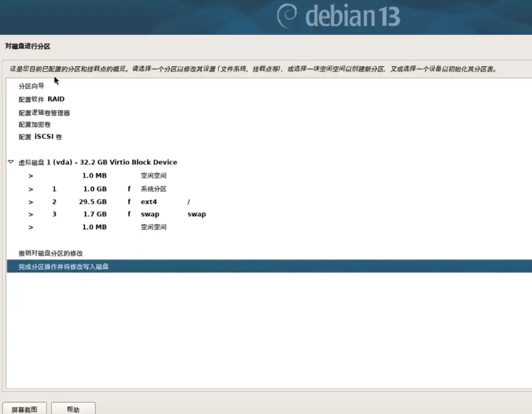The width and height of the screenshot is (532, 414).
Task: Choose 配置加密卷 option
Action: pyautogui.click(x=35, y=125)
